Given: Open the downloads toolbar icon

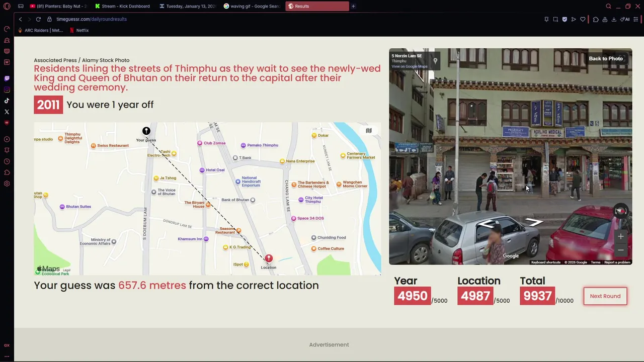Looking at the screenshot, I should click(x=614, y=19).
